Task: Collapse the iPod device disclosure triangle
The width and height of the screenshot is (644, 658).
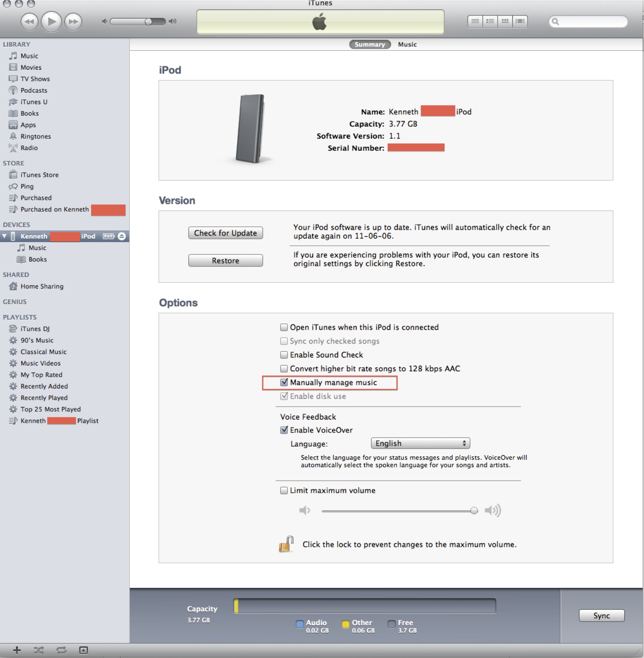Action: click(x=5, y=236)
